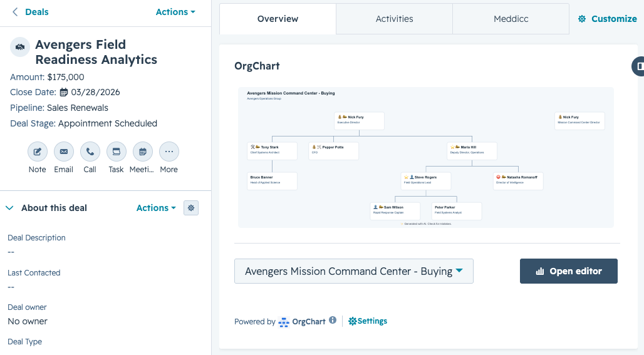Screen dimensions: 644x355
Task: Switch to the Meddicc tab
Action: click(x=511, y=19)
